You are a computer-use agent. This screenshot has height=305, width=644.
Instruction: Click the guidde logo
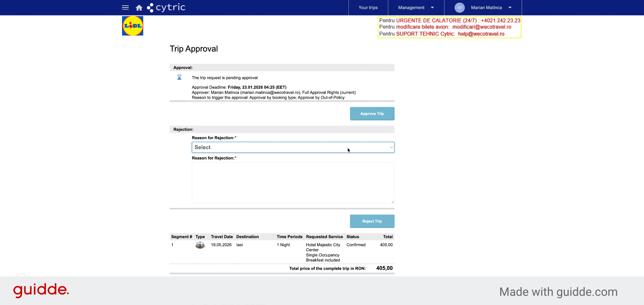coord(41,290)
